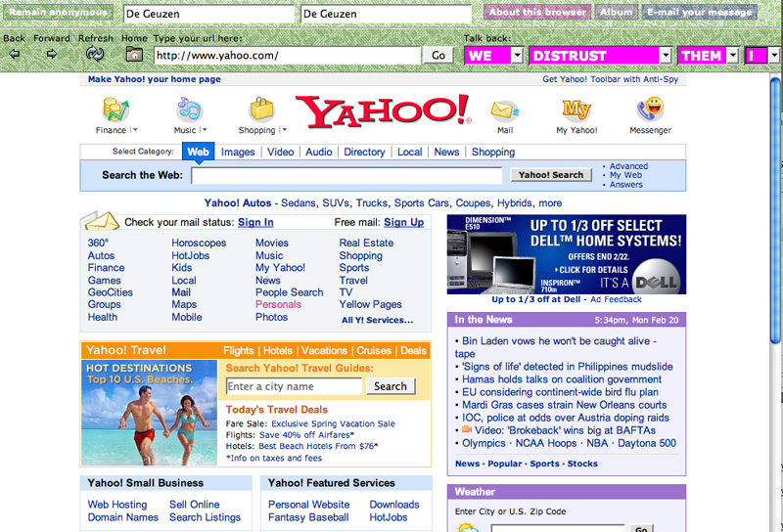Open the Advanced search link
The height and width of the screenshot is (532, 783).
(x=628, y=166)
